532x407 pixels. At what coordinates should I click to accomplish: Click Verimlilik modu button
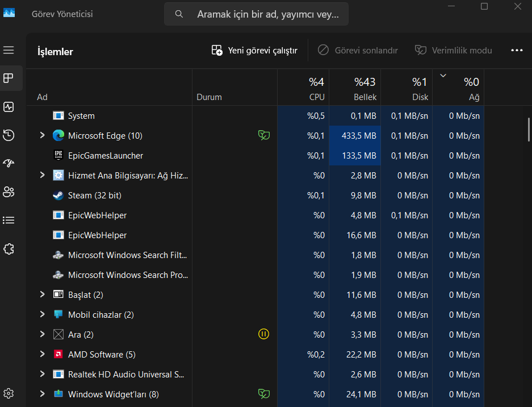coord(453,50)
